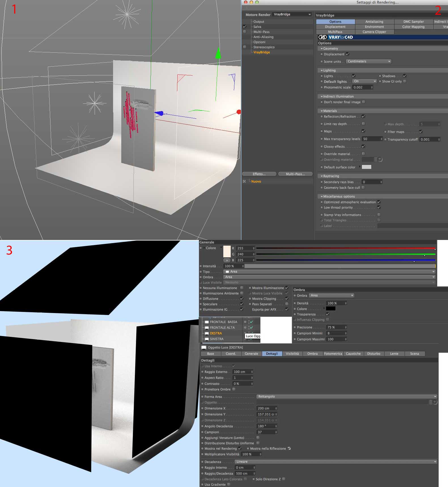This screenshot has height=487, width=448.
Task: Switch to the Fotometrica tab
Action: (x=333, y=354)
